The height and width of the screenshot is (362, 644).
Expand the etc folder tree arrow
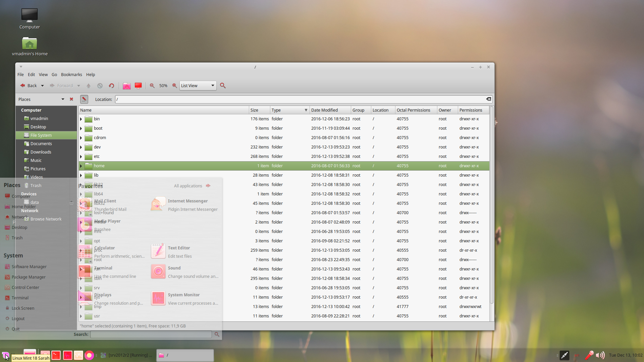81,157
